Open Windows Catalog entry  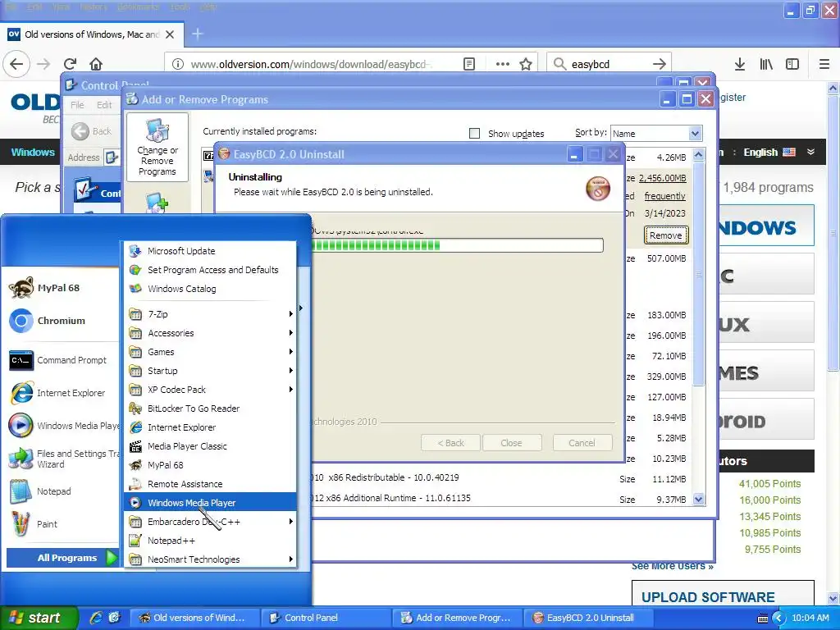click(x=210, y=289)
